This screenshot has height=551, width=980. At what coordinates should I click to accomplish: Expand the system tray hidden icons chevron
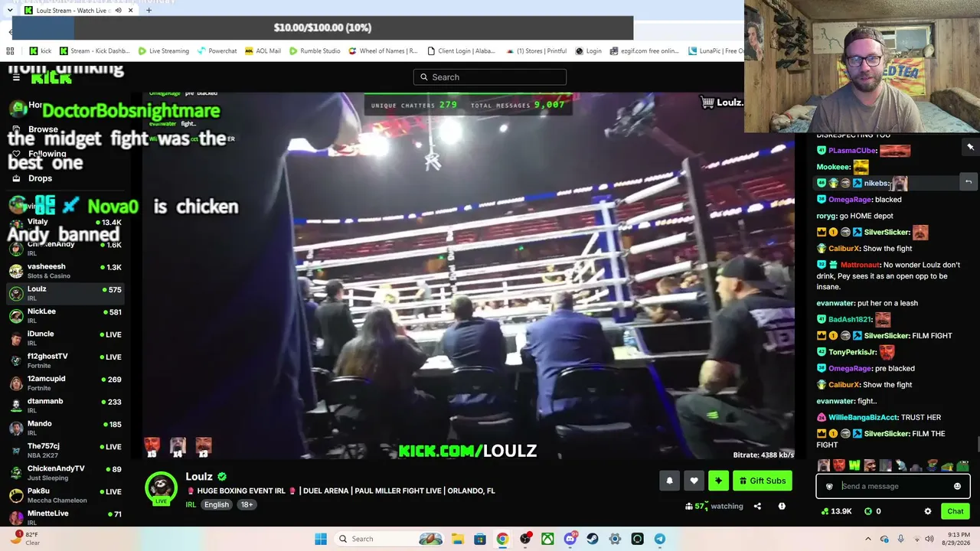[x=867, y=539]
